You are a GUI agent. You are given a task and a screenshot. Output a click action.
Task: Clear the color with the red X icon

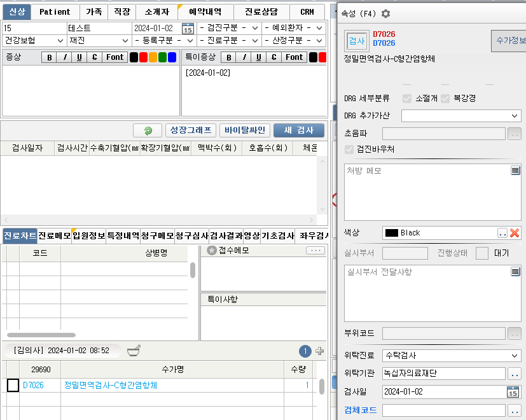pos(515,233)
